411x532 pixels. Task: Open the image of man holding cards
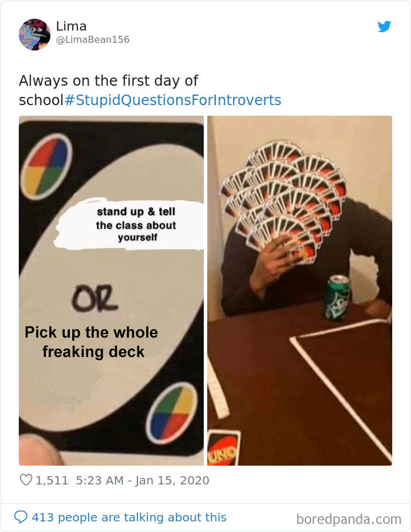299,291
